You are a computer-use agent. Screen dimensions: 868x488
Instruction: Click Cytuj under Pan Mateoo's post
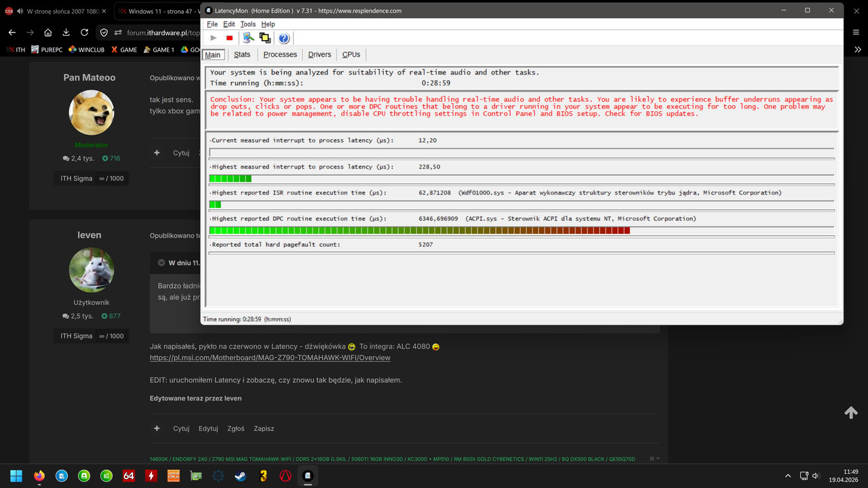tap(181, 152)
